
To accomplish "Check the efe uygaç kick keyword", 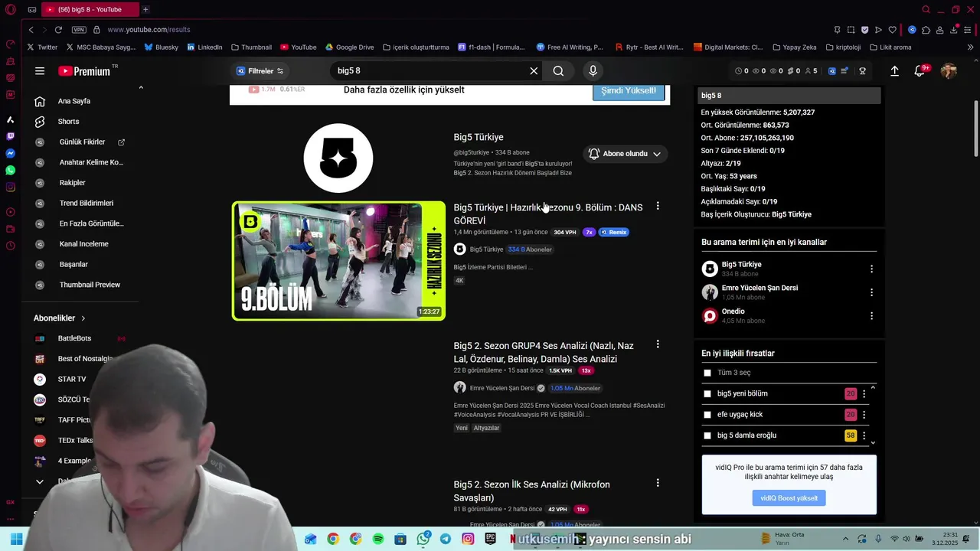I will pyautogui.click(x=707, y=415).
